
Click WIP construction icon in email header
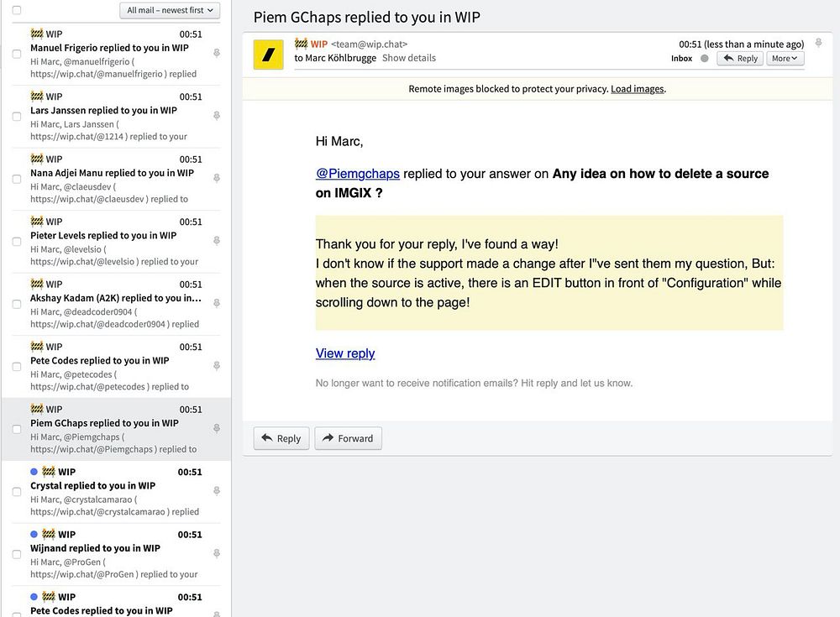(x=301, y=44)
